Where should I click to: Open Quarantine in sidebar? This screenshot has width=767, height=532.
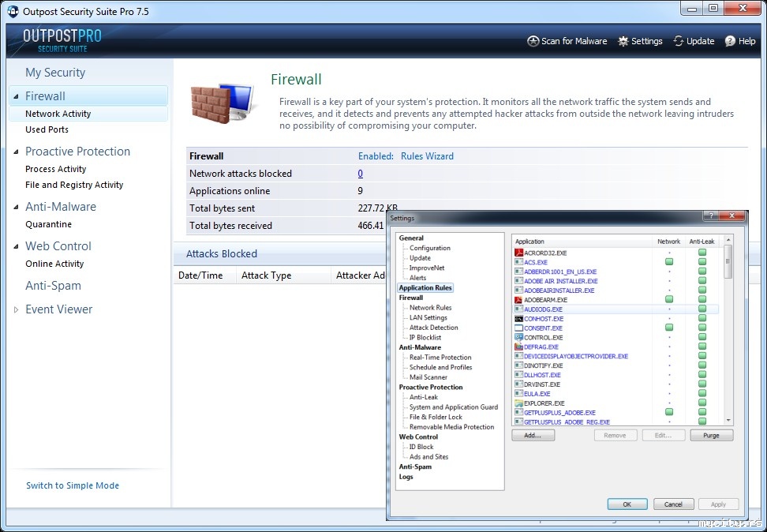[x=48, y=224]
